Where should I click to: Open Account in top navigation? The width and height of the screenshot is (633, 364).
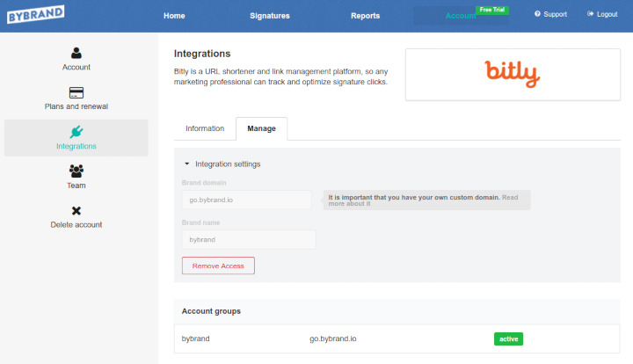click(461, 16)
